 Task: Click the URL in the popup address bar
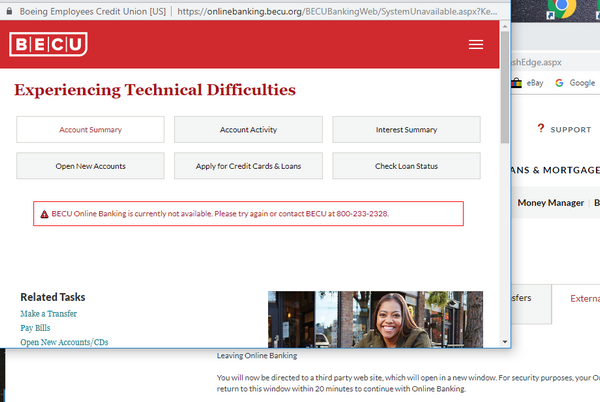[337, 11]
